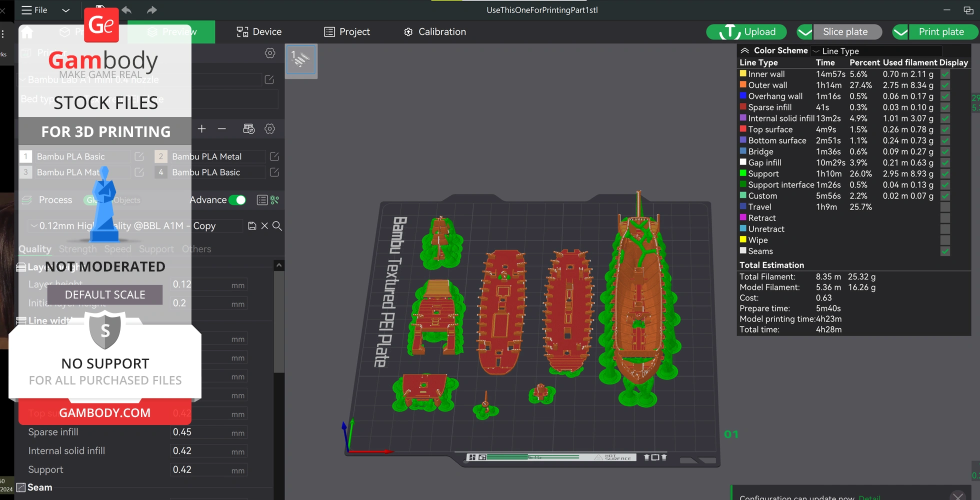
Task: Save the process preset icon
Action: click(252, 226)
